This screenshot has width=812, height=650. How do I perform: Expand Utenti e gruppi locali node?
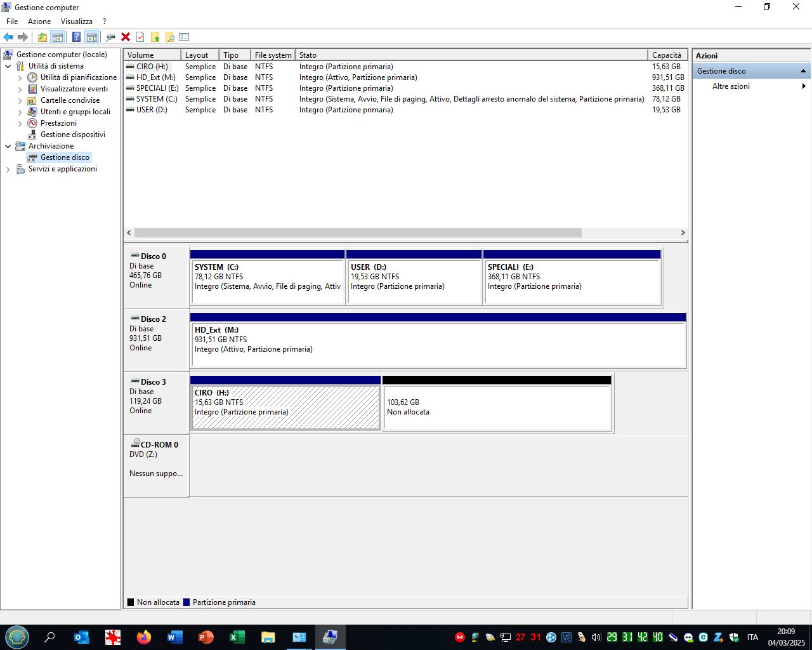(x=20, y=112)
